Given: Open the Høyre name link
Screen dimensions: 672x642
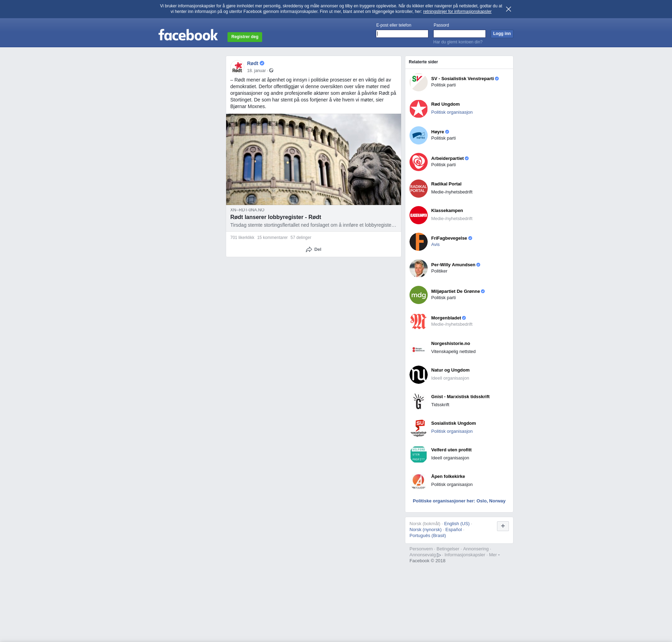Looking at the screenshot, I should [x=437, y=132].
